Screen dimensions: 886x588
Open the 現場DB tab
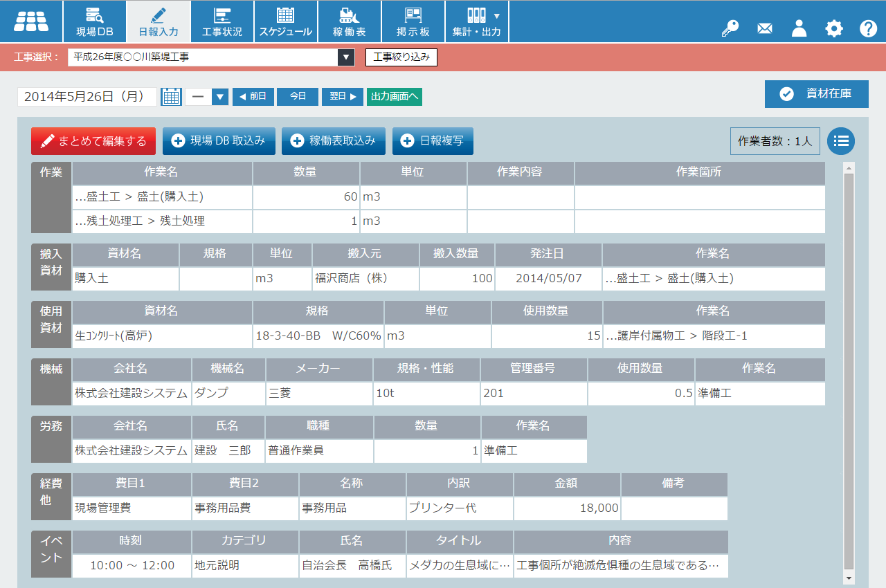tap(95, 21)
